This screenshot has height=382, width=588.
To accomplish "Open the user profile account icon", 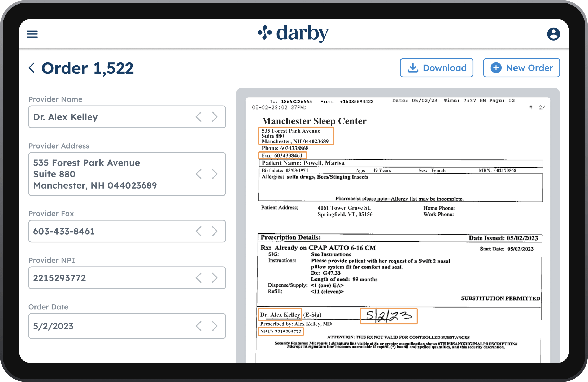I will coord(554,34).
